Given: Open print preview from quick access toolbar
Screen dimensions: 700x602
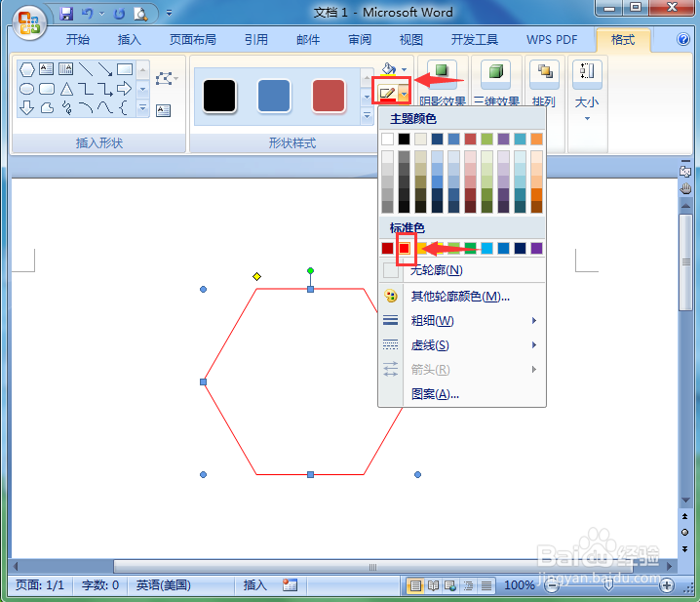Looking at the screenshot, I should [x=140, y=15].
